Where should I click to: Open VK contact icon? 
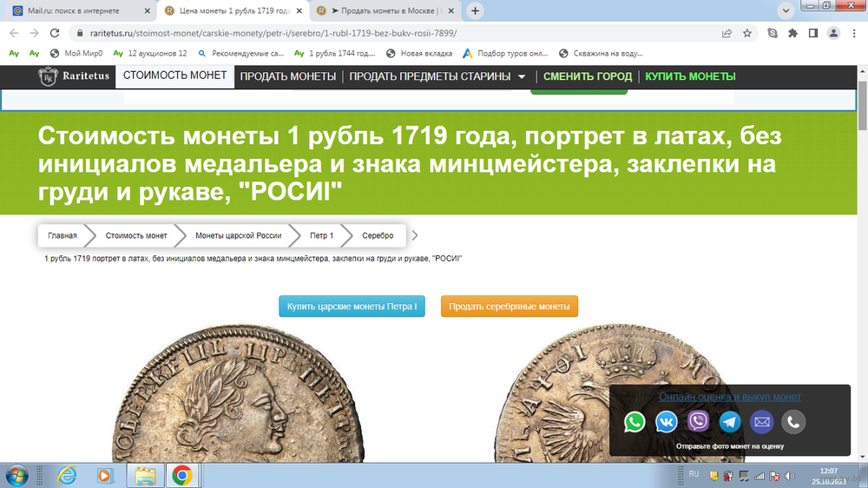click(x=667, y=422)
